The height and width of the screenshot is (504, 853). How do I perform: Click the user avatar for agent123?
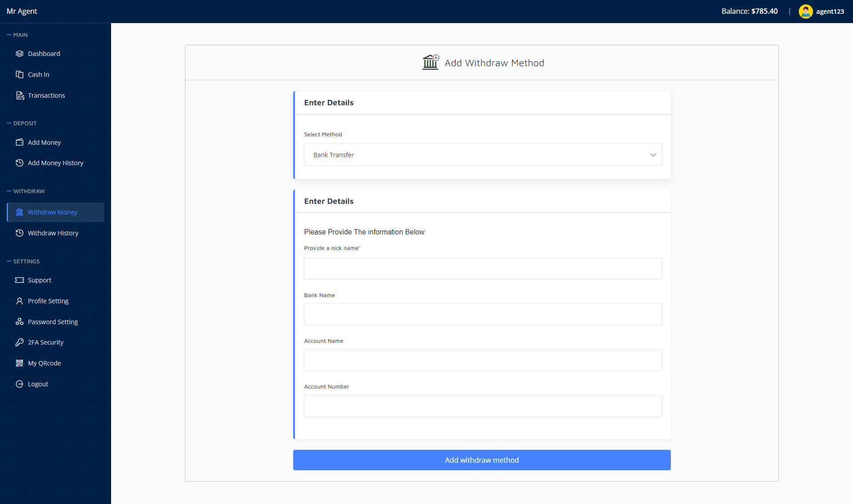pos(806,11)
